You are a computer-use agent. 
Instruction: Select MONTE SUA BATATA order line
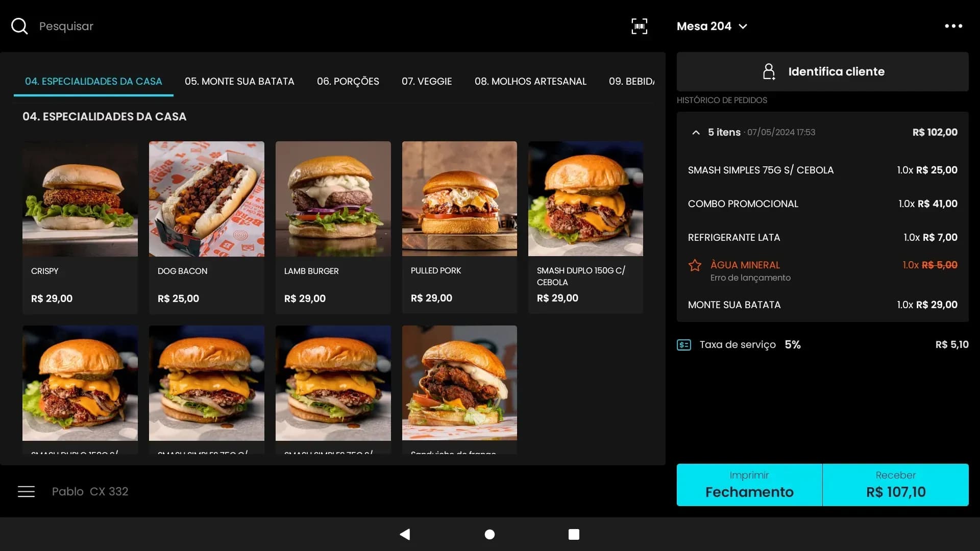tap(822, 305)
